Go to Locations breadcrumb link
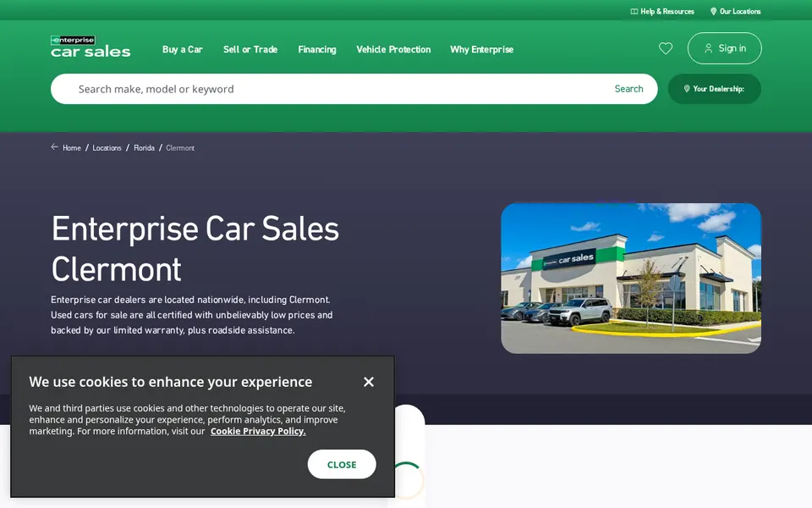Image resolution: width=812 pixels, height=508 pixels. tap(107, 147)
